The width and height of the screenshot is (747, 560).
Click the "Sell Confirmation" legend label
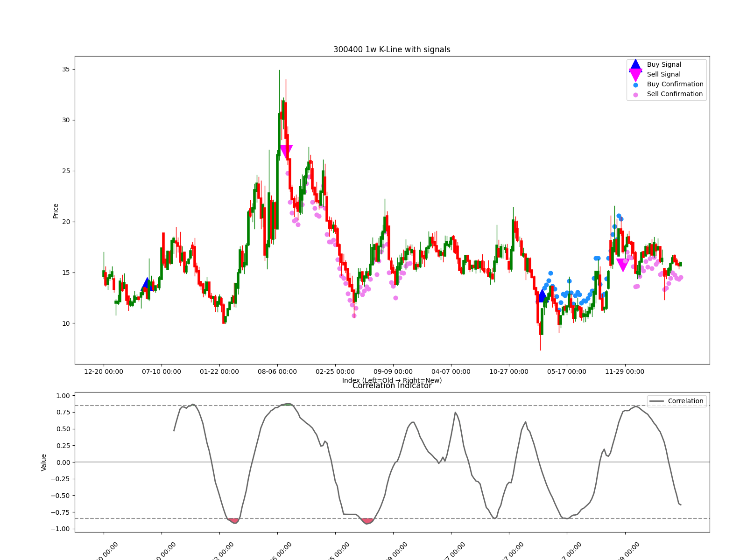point(675,94)
